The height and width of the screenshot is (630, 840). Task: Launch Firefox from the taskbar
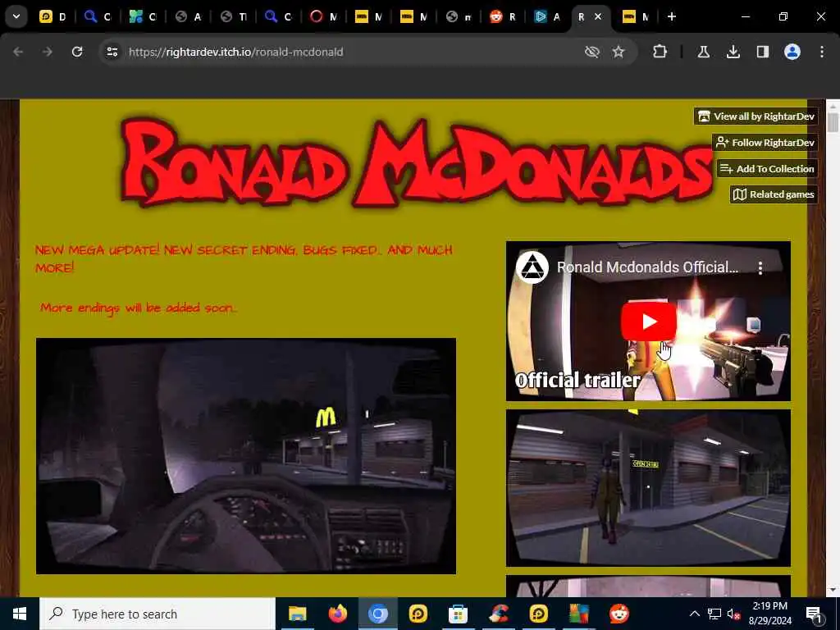click(x=337, y=614)
